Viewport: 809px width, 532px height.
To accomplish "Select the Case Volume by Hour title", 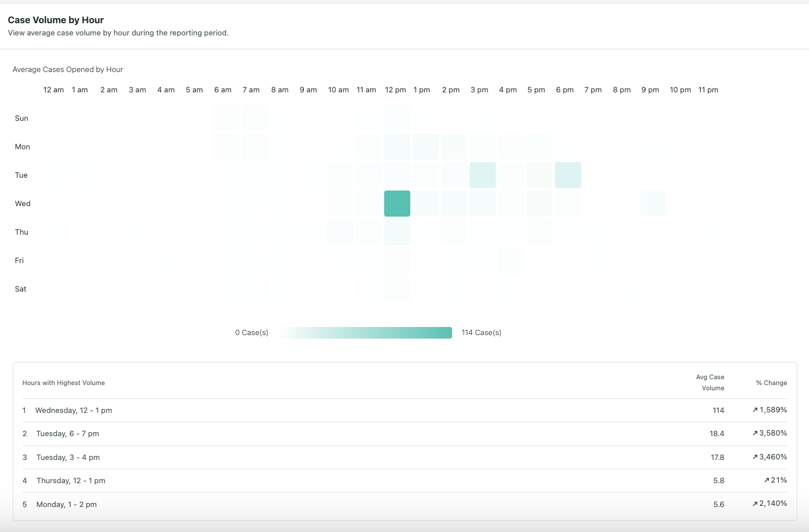I will pos(56,20).
